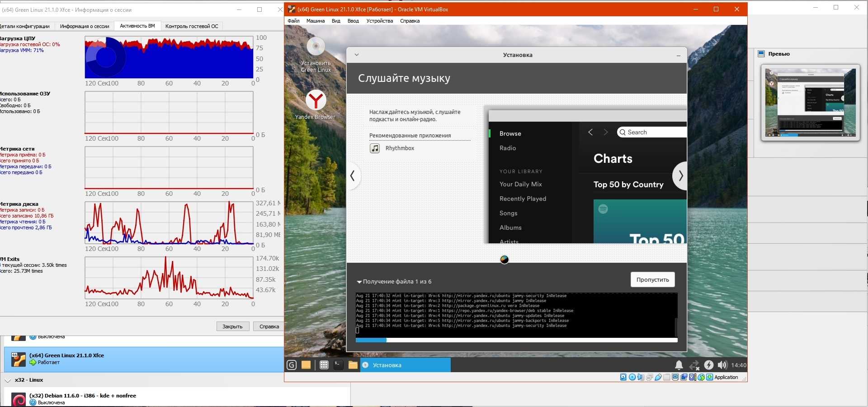The height and width of the screenshot is (407, 868).
Task: Collapse the Получение файла log details
Action: point(359,282)
